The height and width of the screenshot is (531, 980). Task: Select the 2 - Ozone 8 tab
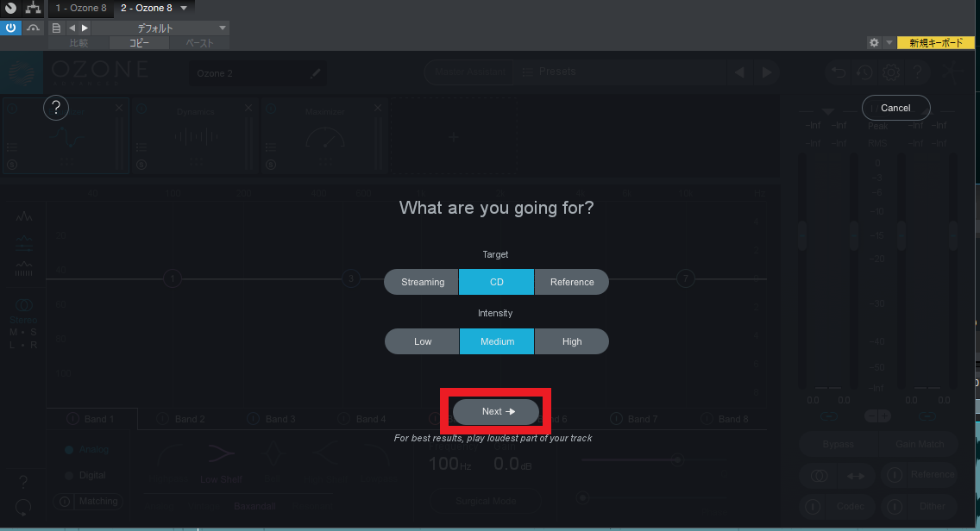[147, 8]
